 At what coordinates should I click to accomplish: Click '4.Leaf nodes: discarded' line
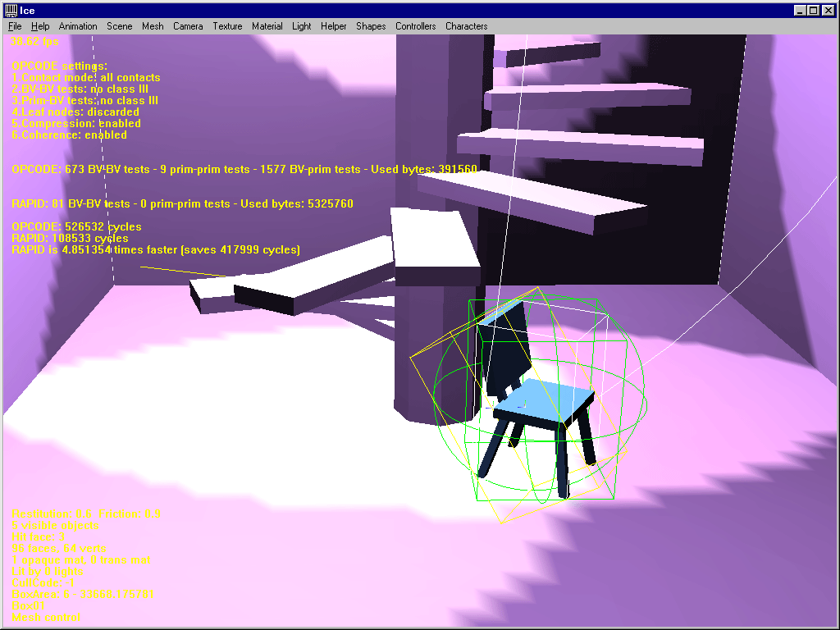coord(75,112)
